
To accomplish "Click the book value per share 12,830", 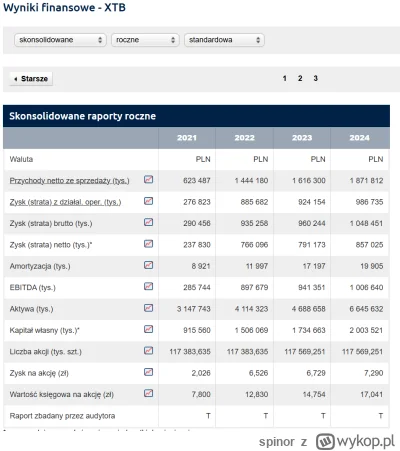I will tap(257, 394).
